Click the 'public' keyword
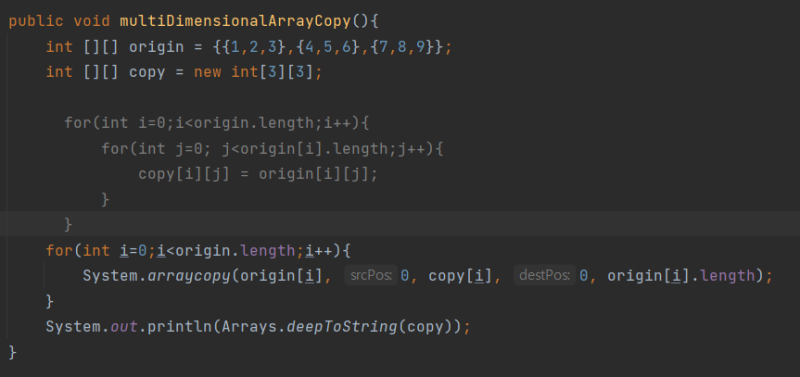800x377 pixels. (36, 21)
